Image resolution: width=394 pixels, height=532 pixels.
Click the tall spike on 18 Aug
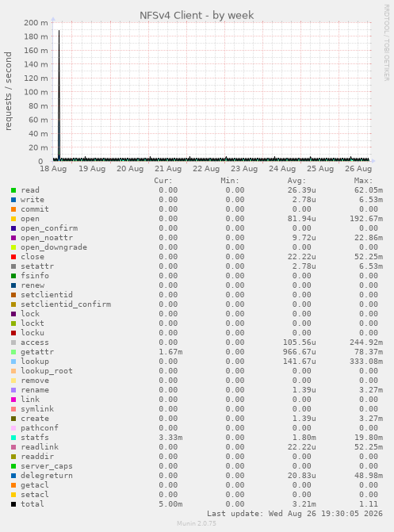pyautogui.click(x=59, y=95)
